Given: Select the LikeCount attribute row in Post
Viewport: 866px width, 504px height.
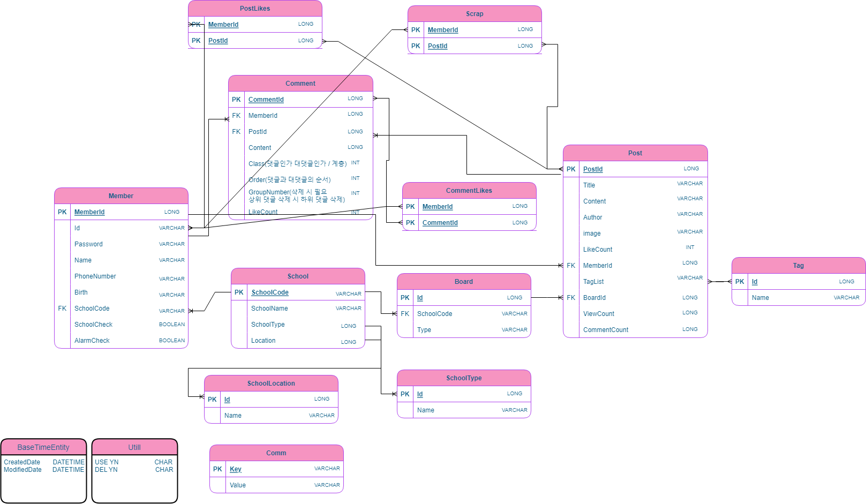Looking at the screenshot, I should (x=597, y=249).
